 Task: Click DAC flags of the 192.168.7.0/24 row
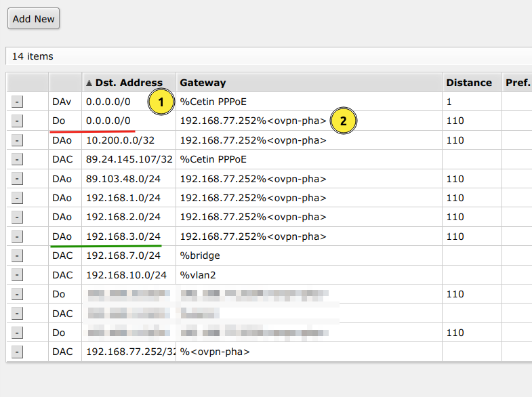(62, 255)
